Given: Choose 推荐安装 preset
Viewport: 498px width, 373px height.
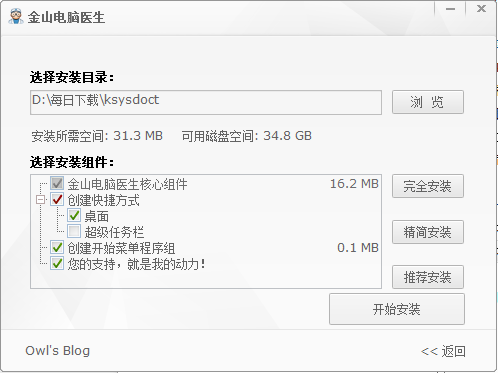Looking at the screenshot, I should [428, 277].
